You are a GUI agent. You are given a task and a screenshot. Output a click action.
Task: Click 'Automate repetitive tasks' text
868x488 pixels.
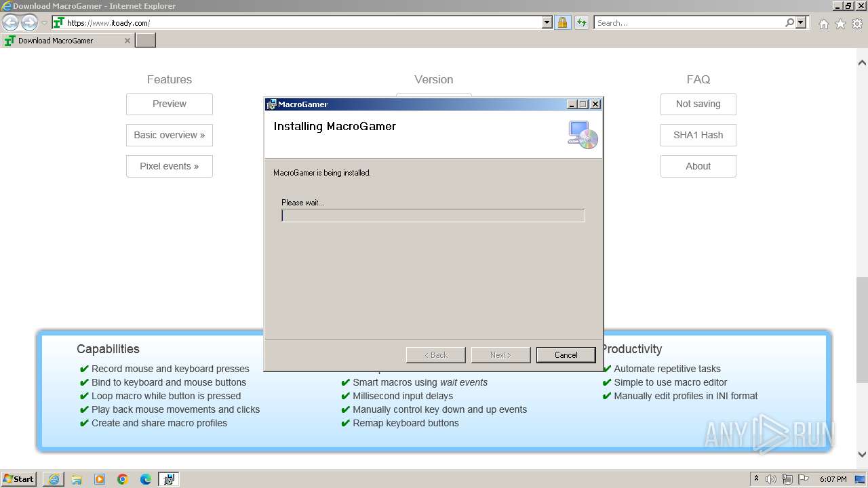click(667, 369)
